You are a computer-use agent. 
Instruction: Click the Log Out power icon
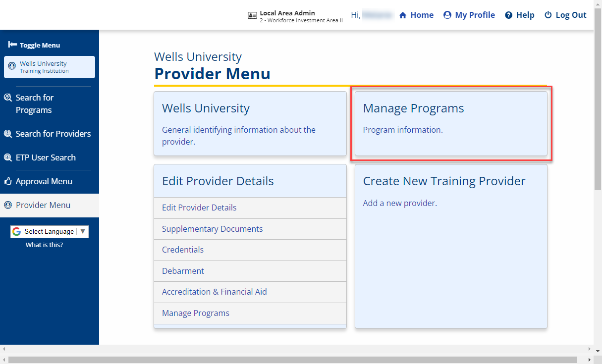pos(548,15)
